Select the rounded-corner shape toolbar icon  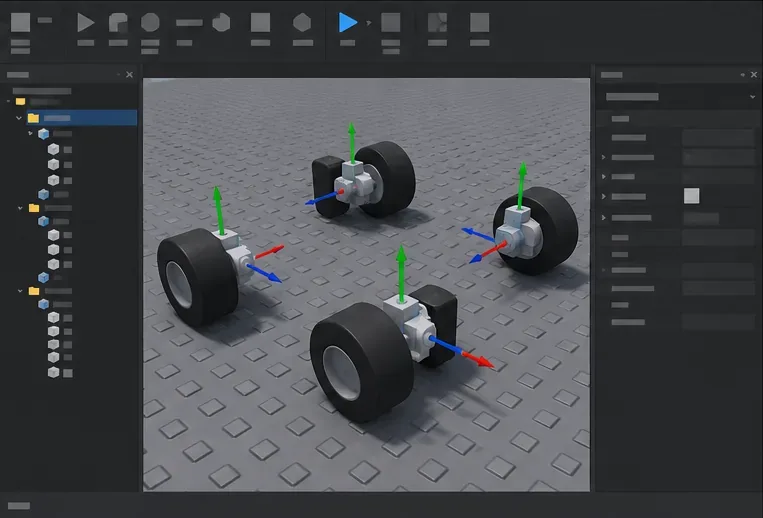[118, 22]
